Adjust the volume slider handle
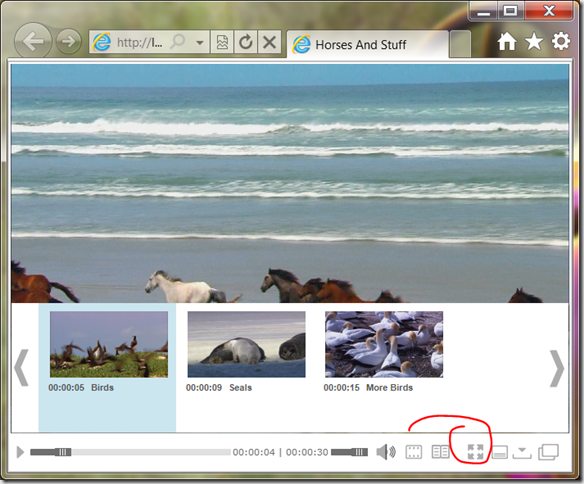The height and width of the screenshot is (484, 584). 360,452
